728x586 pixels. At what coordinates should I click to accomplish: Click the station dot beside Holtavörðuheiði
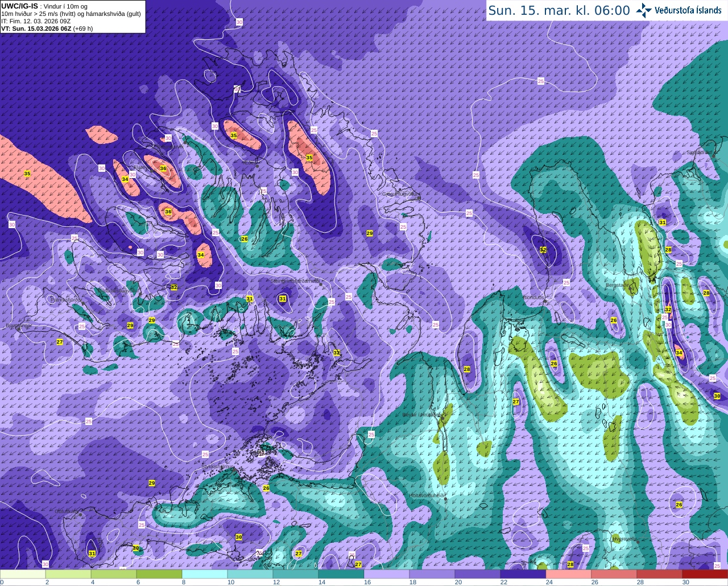446,499
